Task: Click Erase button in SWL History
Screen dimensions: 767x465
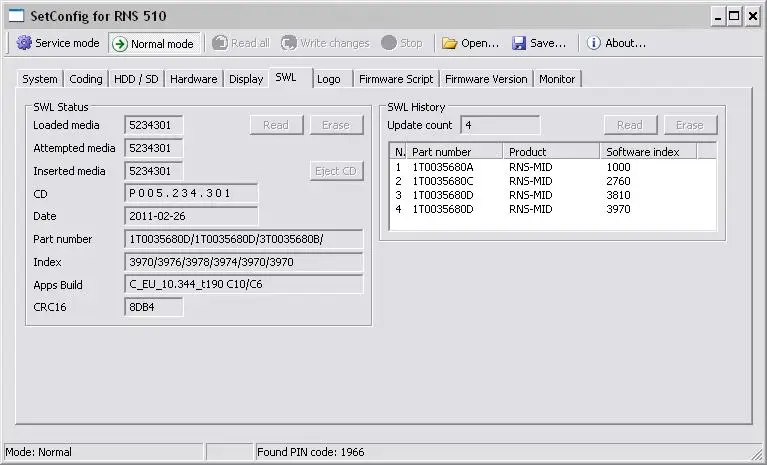Action: pos(690,125)
